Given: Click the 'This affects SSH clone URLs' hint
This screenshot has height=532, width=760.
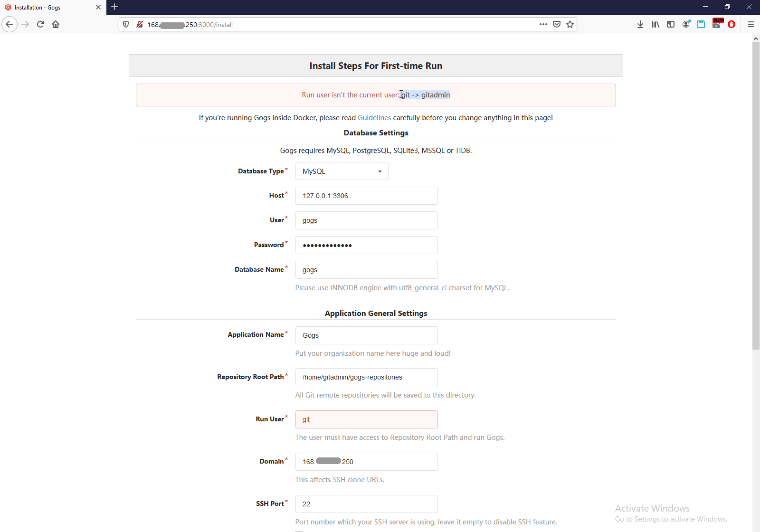Looking at the screenshot, I should pos(340,480).
